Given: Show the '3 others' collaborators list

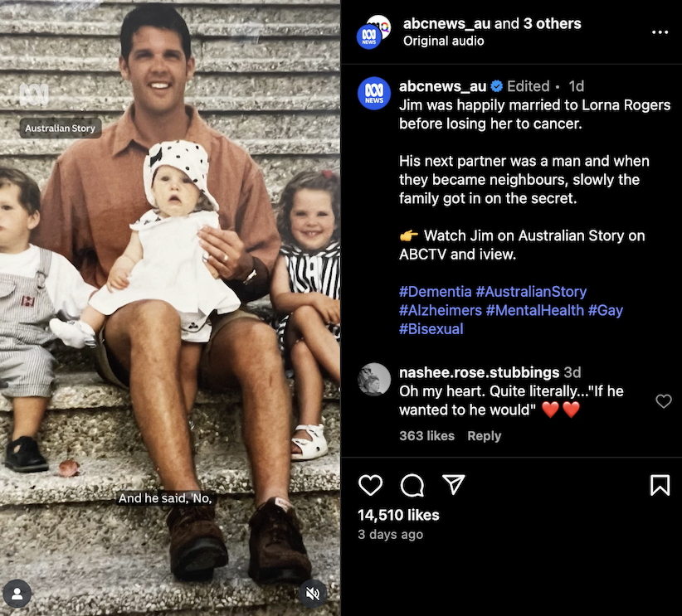Looking at the screenshot, I should point(553,23).
